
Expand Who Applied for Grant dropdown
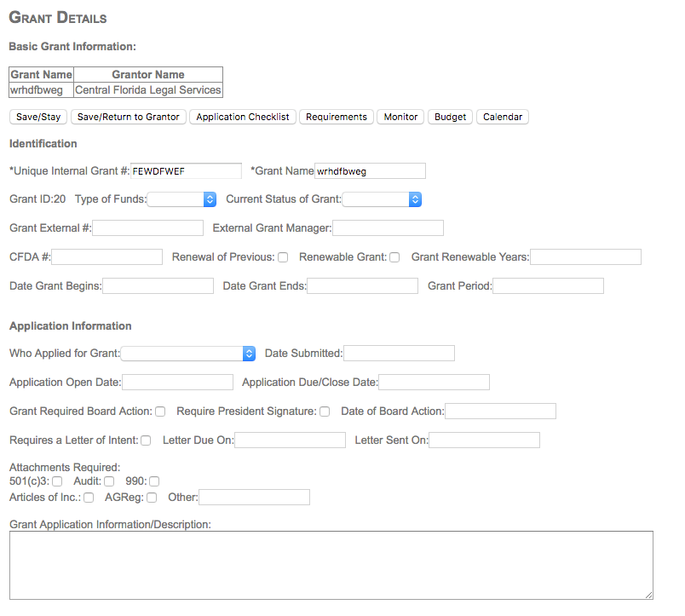click(x=188, y=354)
